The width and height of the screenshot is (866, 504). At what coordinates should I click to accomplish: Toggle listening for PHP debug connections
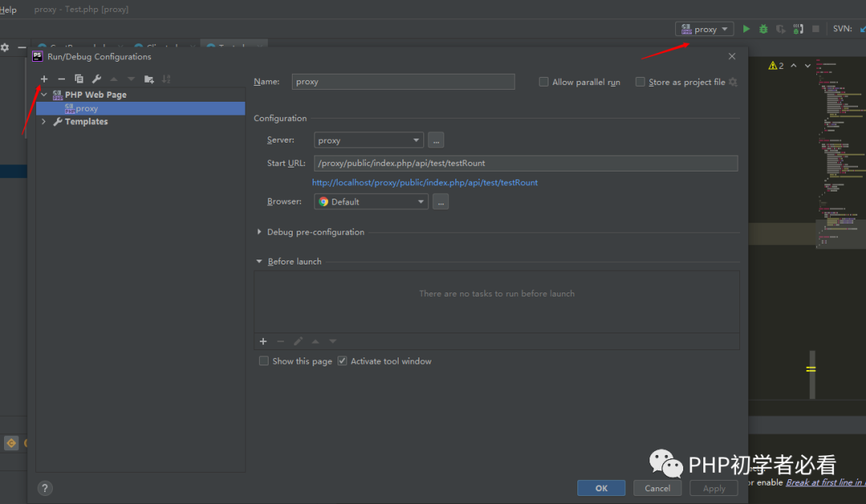coord(798,29)
